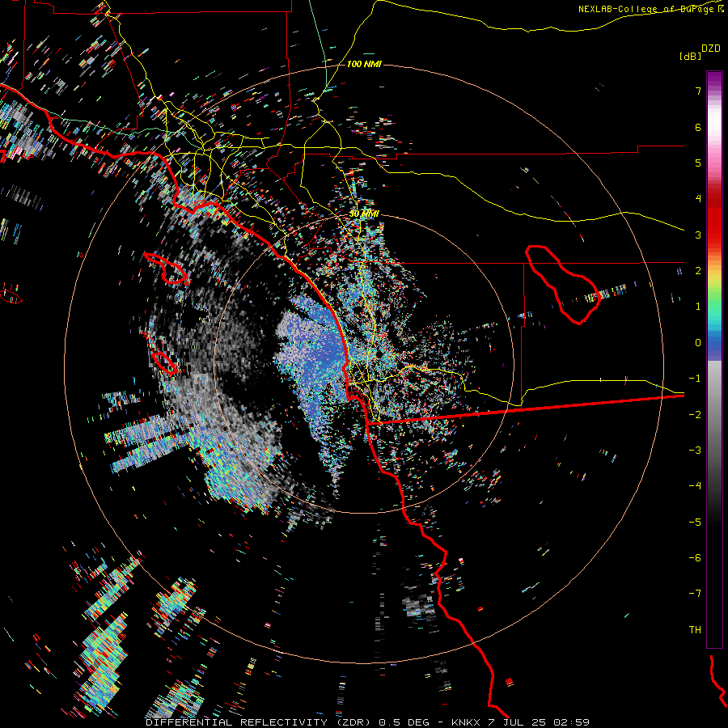Screen dimensions: 728x728
Task: Click the 6 value on color scale
Action: point(698,127)
